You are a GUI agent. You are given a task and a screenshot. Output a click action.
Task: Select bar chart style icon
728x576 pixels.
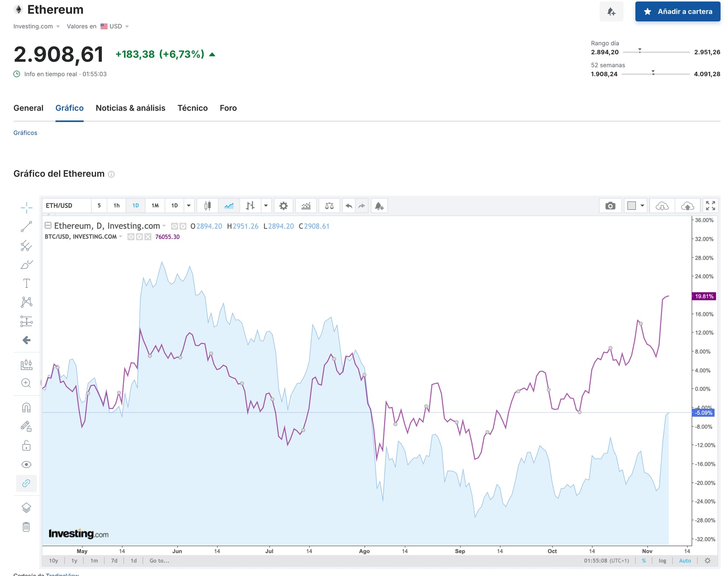(250, 206)
